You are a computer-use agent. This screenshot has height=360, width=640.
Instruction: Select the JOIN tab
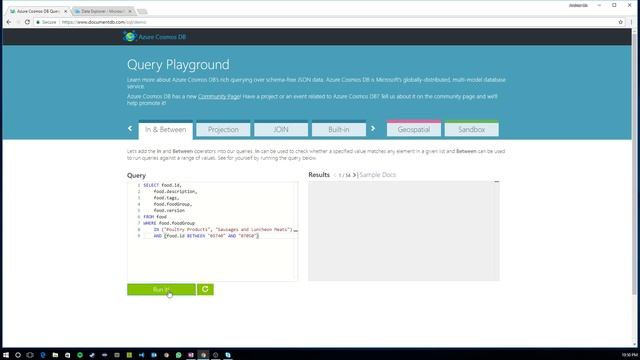(281, 130)
